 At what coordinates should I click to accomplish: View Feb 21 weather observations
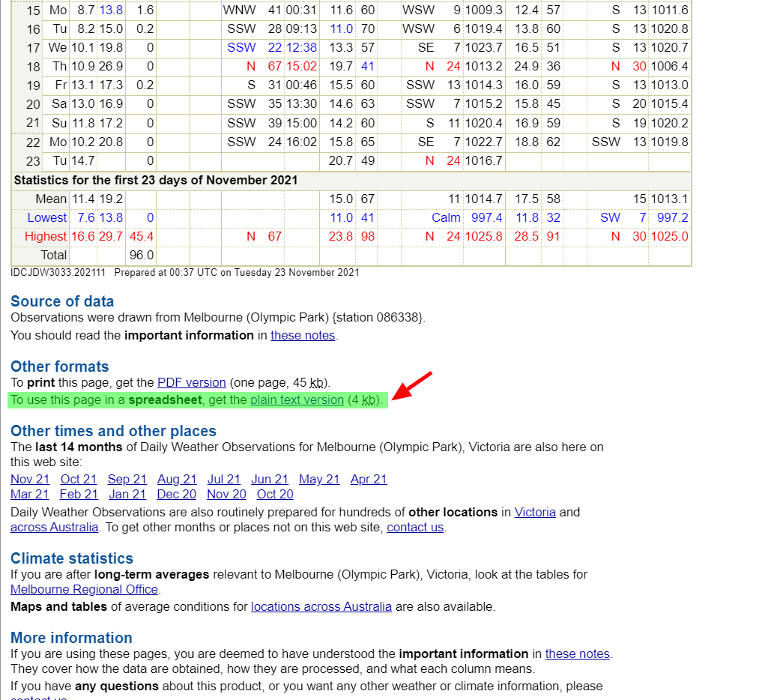79,495
